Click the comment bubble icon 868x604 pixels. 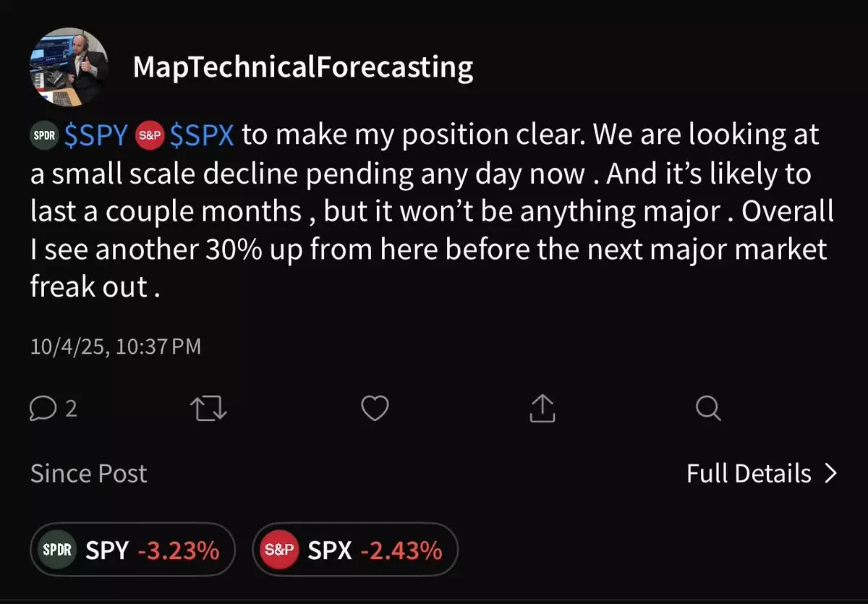click(43, 409)
